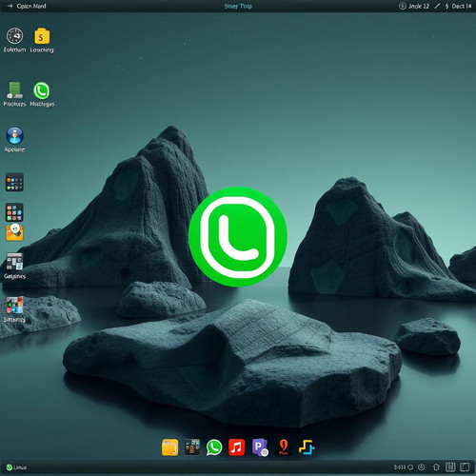This screenshot has height=476, width=476.
Task: Open the clock-face desktop icon
Action: point(15,36)
